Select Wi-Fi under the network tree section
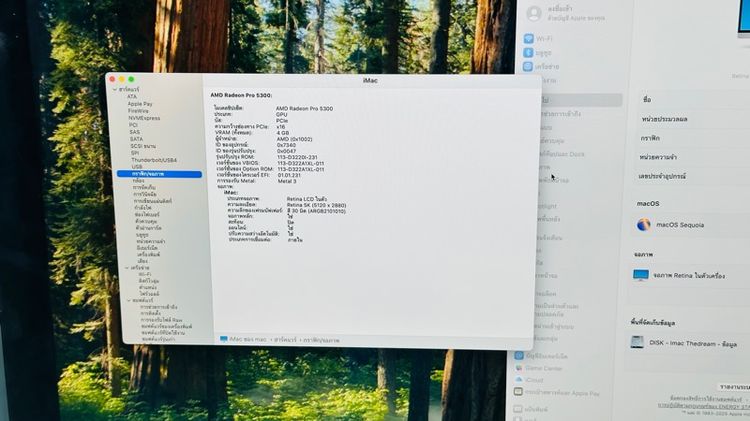The width and height of the screenshot is (750, 421). coord(145,275)
